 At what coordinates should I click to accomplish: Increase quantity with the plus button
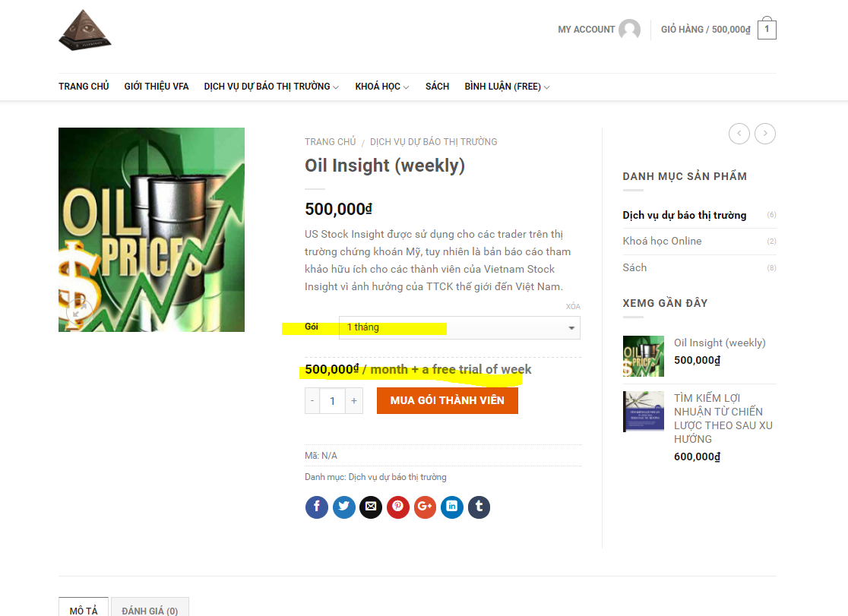(x=354, y=401)
